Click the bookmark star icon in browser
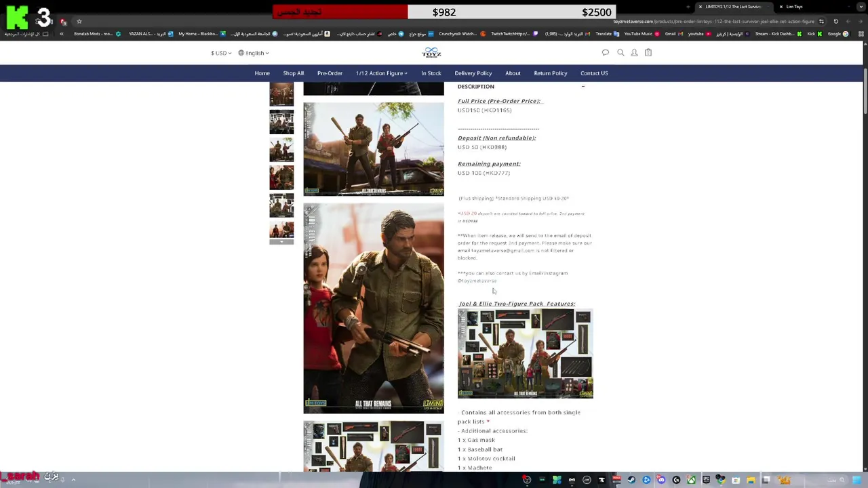This screenshot has height=488, width=868. coord(79,22)
